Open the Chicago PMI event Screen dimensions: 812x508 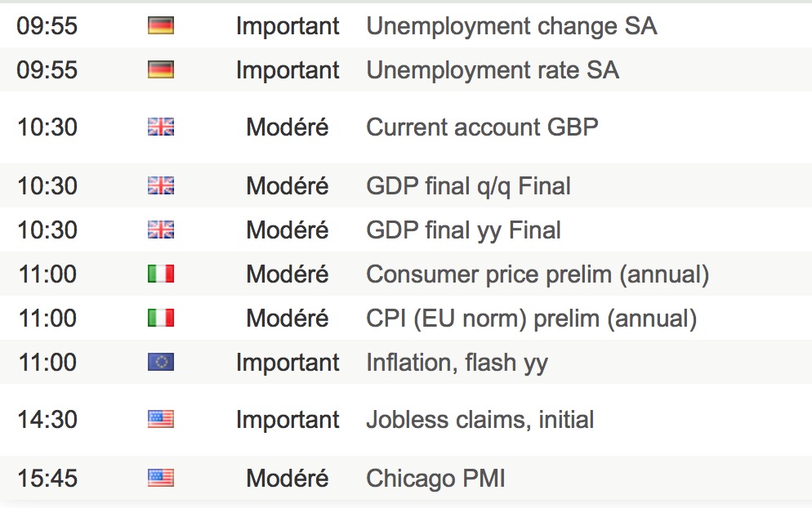click(435, 478)
